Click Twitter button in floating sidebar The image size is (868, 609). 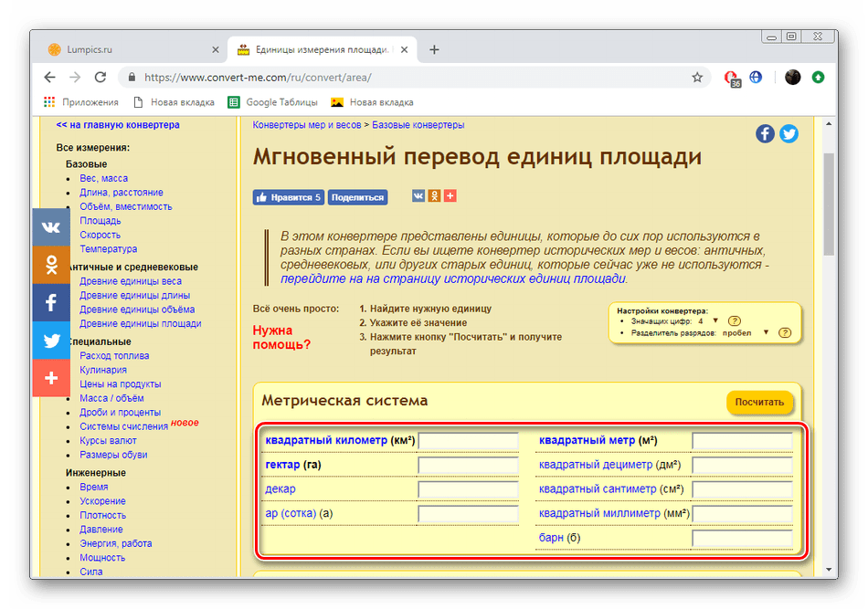click(x=51, y=341)
